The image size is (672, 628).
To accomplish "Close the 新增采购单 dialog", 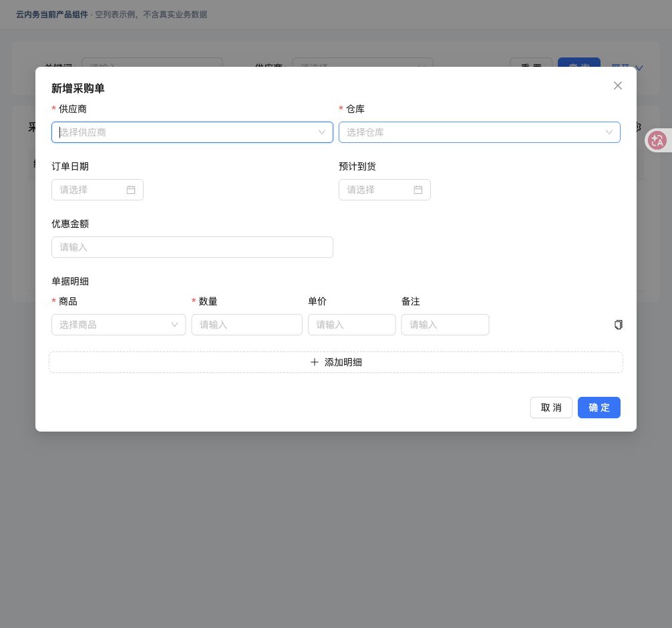I will (x=618, y=86).
